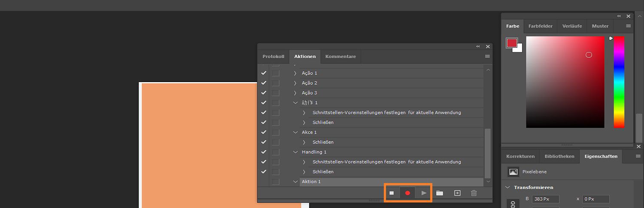
Task: Collapse the Aktionen panel with double arrows
Action: pyautogui.click(x=478, y=46)
